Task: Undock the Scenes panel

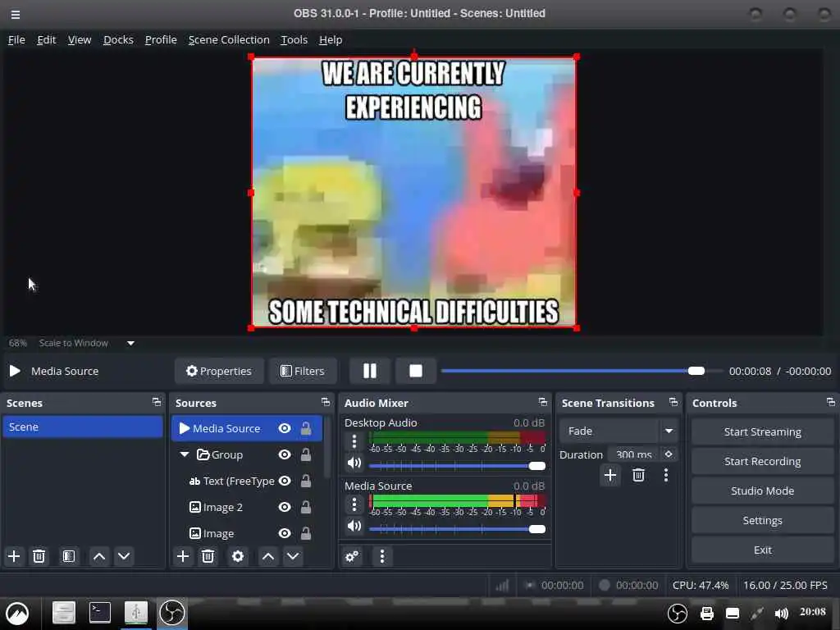Action: pos(157,402)
